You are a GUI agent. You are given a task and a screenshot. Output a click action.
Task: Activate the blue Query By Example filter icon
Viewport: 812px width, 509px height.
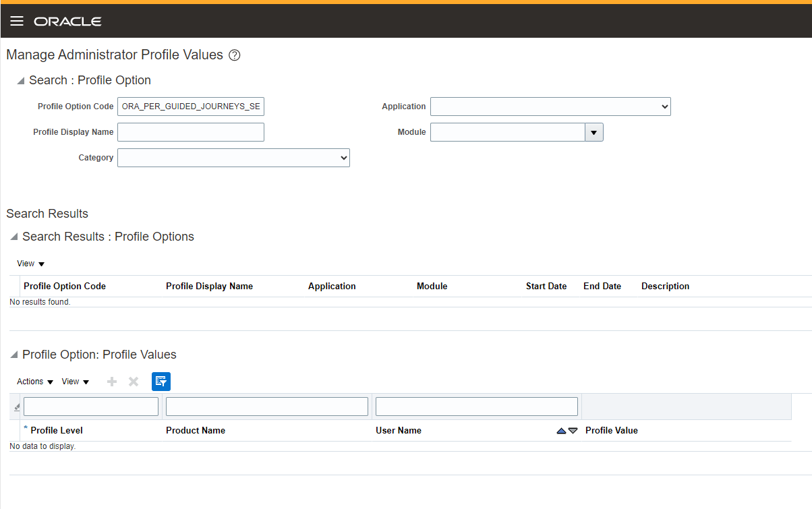(161, 381)
